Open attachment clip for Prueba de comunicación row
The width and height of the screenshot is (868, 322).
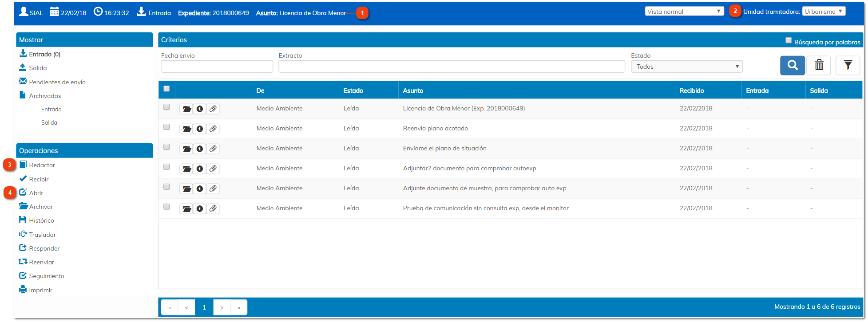[x=213, y=208]
